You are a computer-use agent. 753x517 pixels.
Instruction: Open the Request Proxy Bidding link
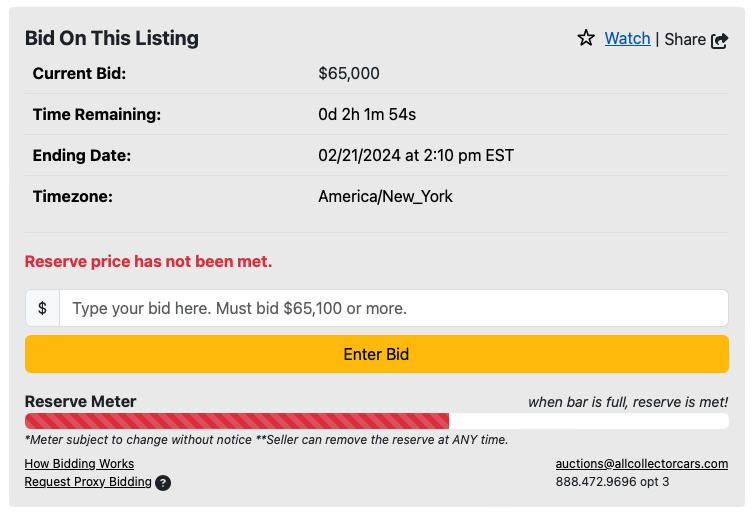tap(88, 482)
